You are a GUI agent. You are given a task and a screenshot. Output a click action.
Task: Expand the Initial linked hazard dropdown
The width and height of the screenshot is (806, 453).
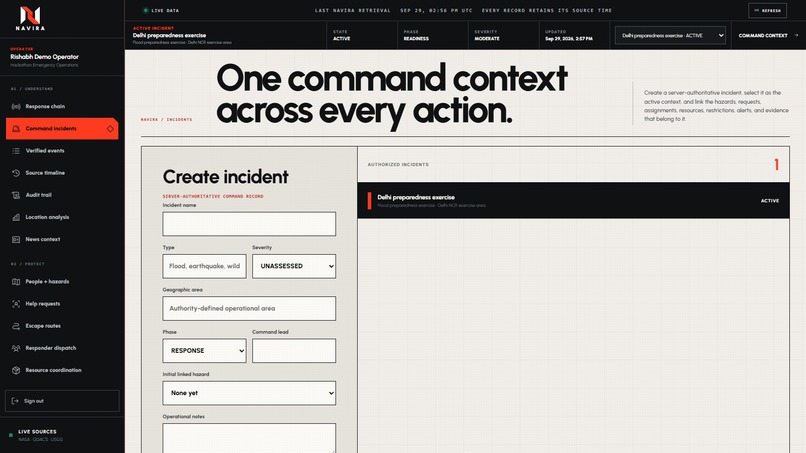[x=249, y=393]
